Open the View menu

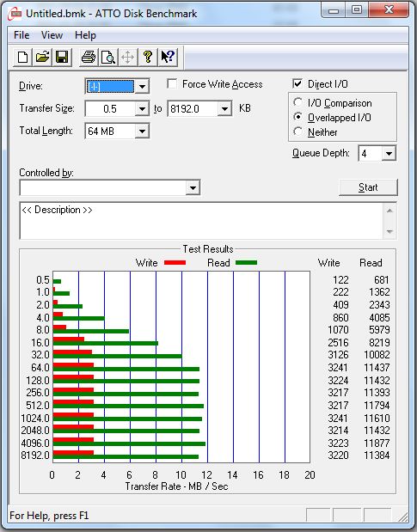click(52, 35)
